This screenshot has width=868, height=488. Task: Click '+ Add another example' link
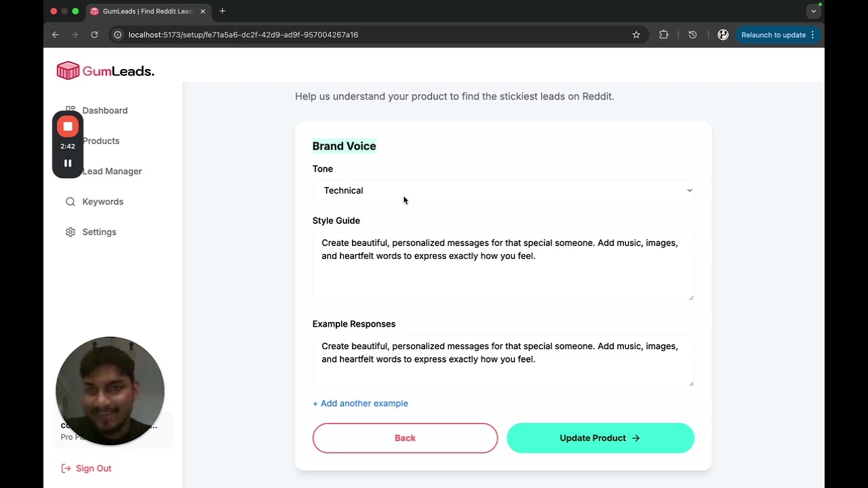[360, 403]
